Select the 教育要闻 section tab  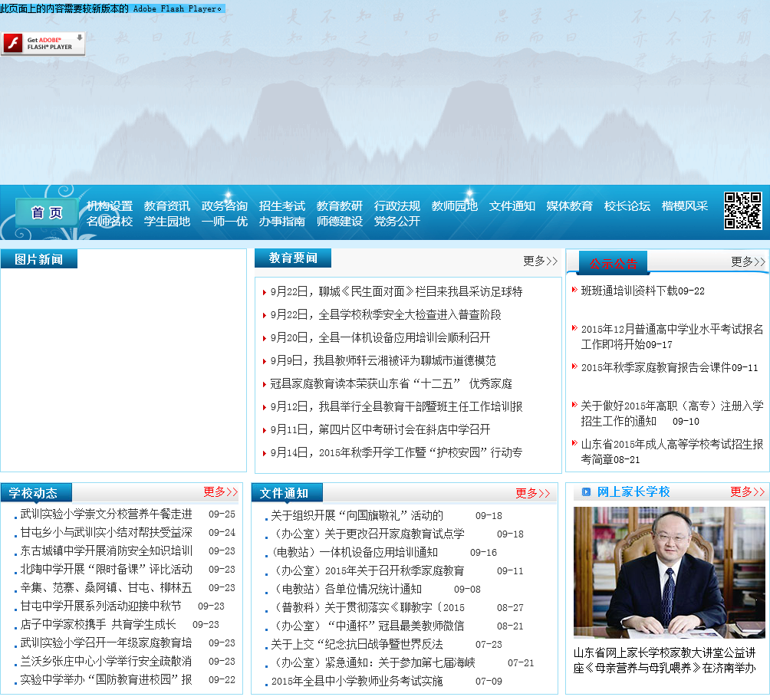293,258
